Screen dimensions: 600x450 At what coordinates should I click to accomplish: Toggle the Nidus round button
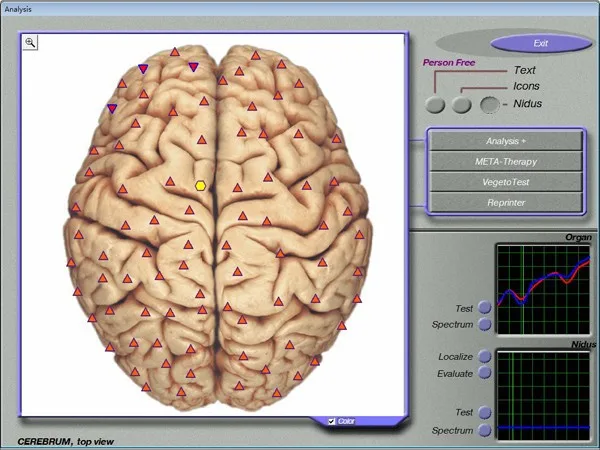pyautogui.click(x=490, y=104)
